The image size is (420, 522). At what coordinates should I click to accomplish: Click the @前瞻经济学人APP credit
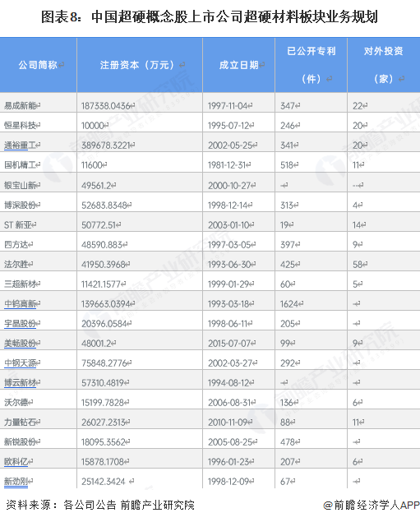coord(372,505)
